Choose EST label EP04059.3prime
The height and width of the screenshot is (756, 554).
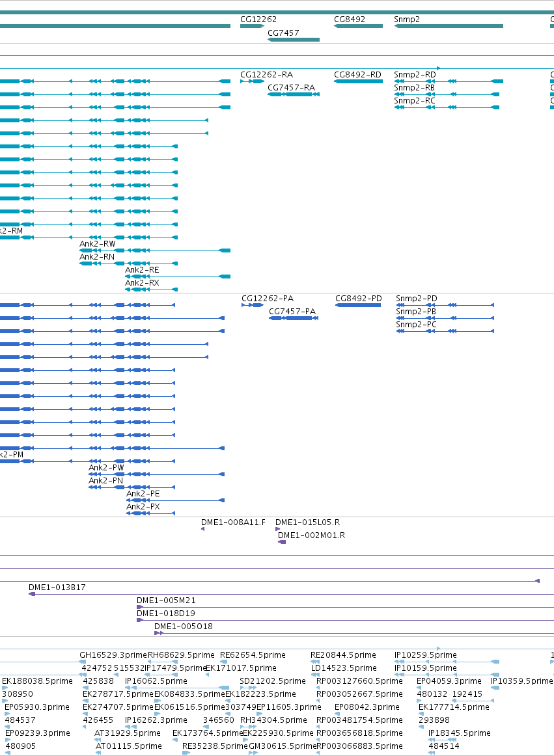tap(449, 681)
